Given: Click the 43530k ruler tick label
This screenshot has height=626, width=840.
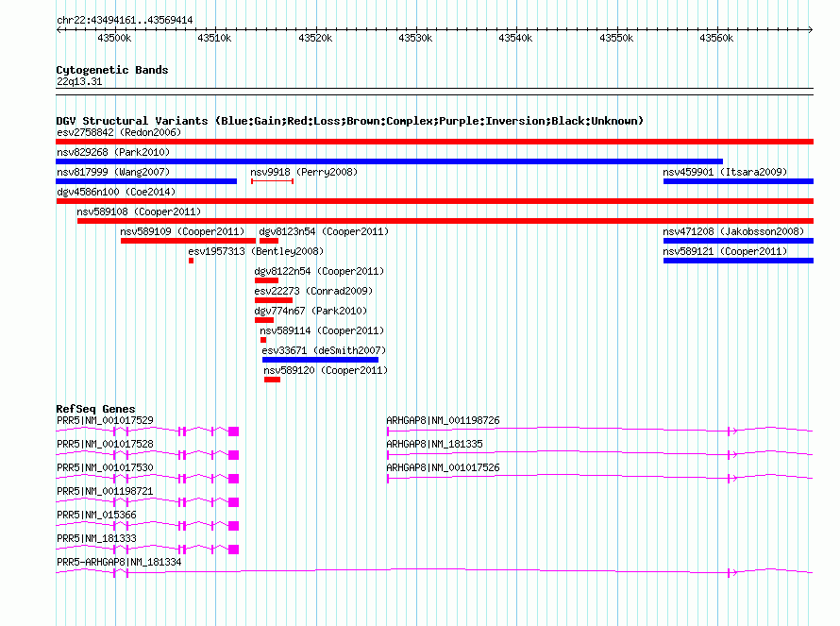Looking at the screenshot, I should tap(415, 38).
